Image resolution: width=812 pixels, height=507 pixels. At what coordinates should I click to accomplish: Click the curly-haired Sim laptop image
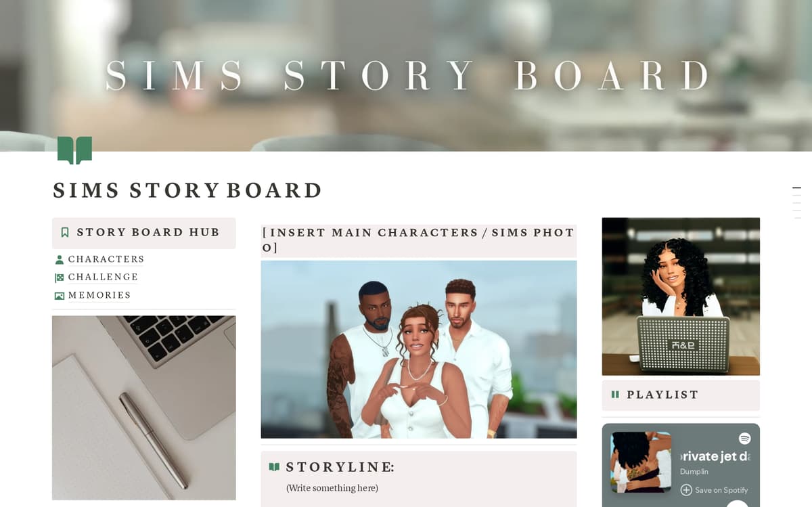click(681, 296)
